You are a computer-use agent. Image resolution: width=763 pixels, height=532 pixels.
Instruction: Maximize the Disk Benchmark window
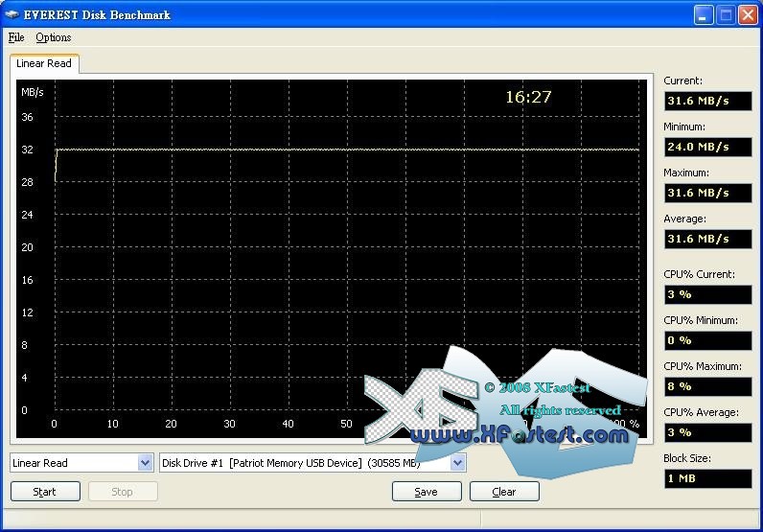click(x=726, y=14)
